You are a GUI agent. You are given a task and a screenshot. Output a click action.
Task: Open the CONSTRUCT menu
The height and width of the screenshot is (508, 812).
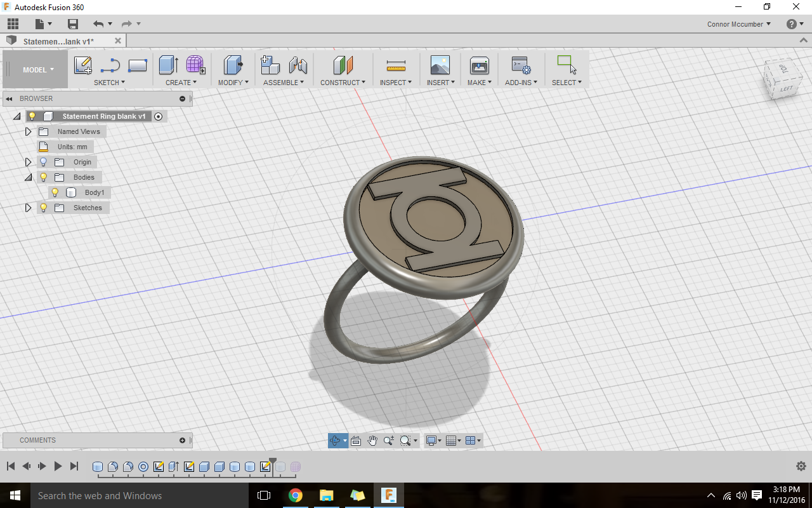(x=343, y=83)
